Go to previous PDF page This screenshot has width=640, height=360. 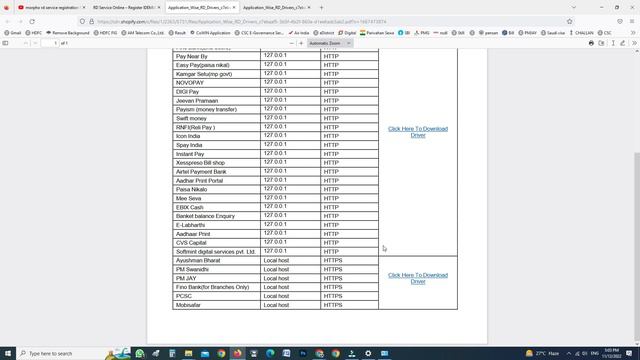point(26,43)
